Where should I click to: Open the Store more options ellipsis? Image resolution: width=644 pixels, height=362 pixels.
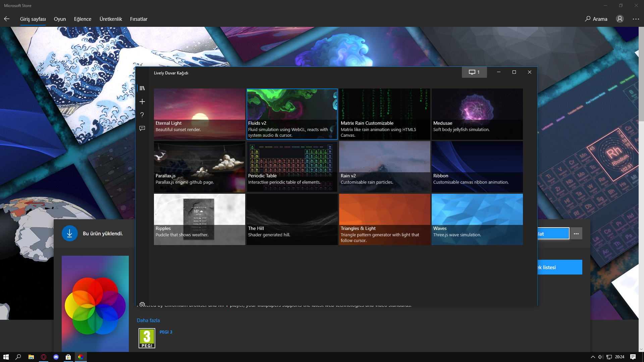636,19
